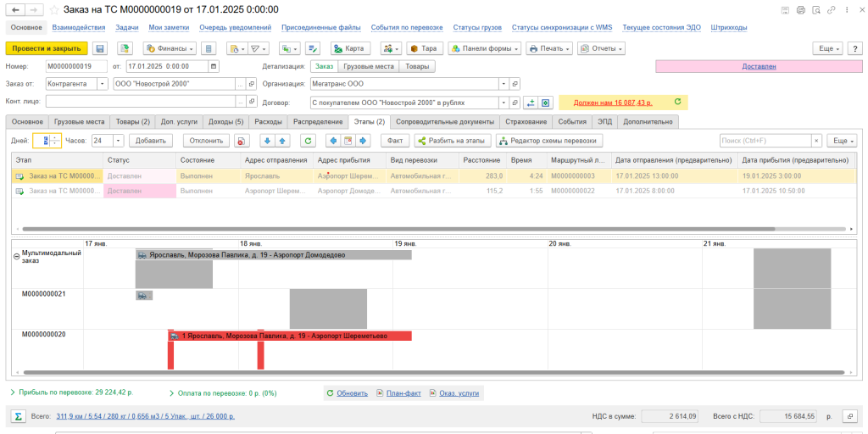Image resolution: width=868 pixels, height=434 pixels.
Task: Click the calendar icon next to the order date
Action: (213, 66)
